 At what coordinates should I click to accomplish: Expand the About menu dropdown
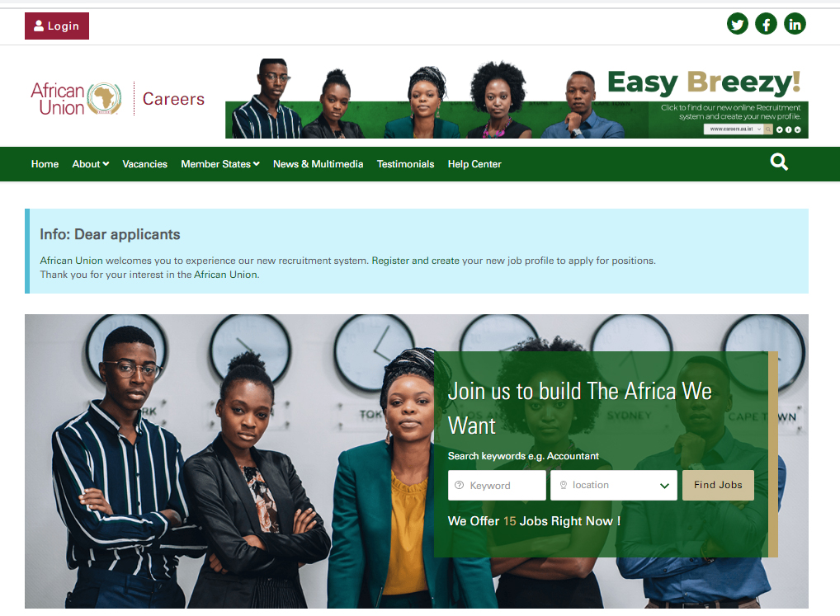pyautogui.click(x=91, y=164)
